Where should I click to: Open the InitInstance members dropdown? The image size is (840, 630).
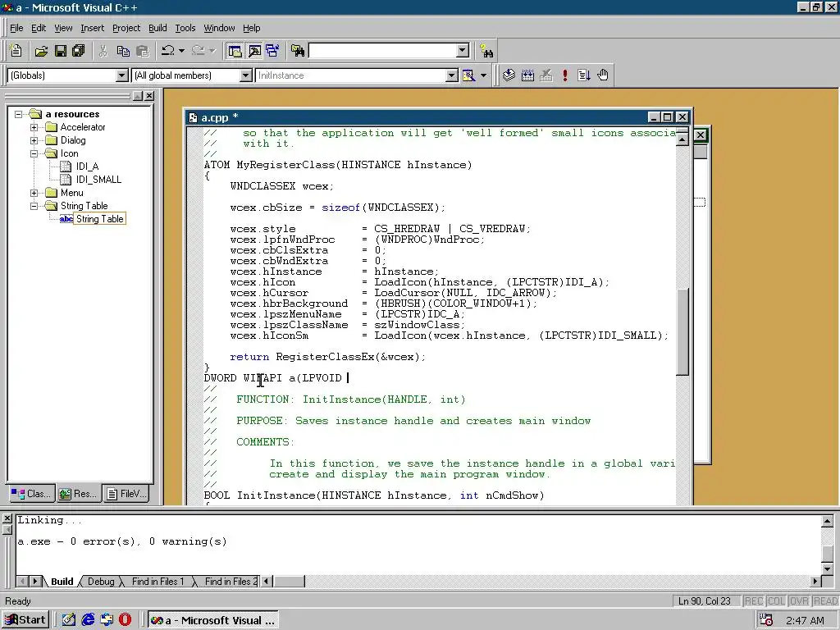pos(452,75)
